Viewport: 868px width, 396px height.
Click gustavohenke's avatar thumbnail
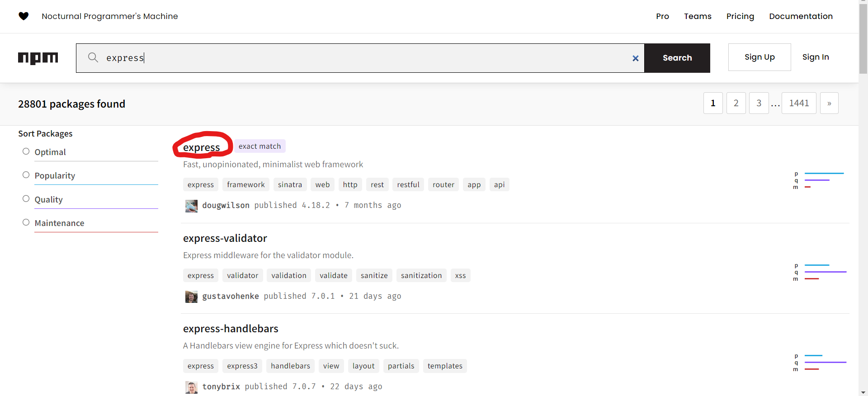[x=191, y=297]
